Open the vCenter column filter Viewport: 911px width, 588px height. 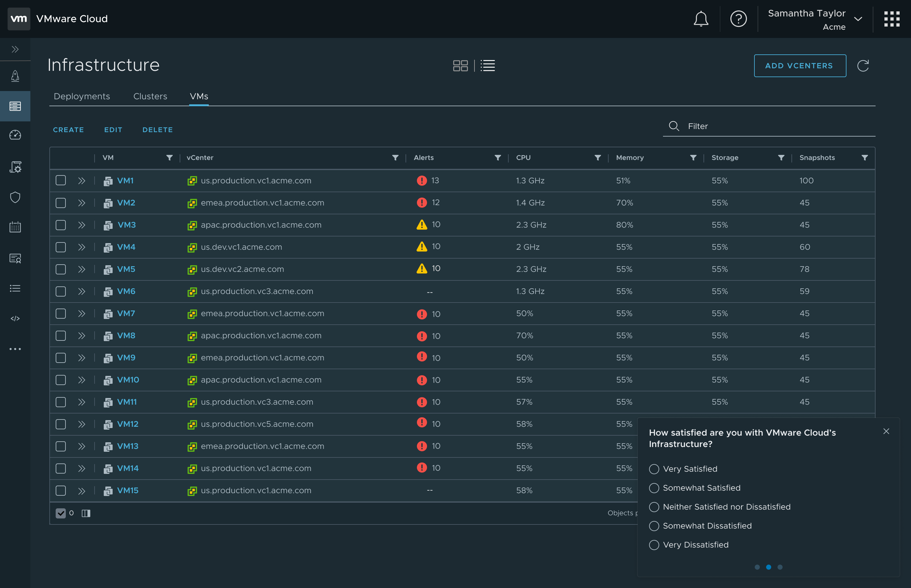pos(395,158)
